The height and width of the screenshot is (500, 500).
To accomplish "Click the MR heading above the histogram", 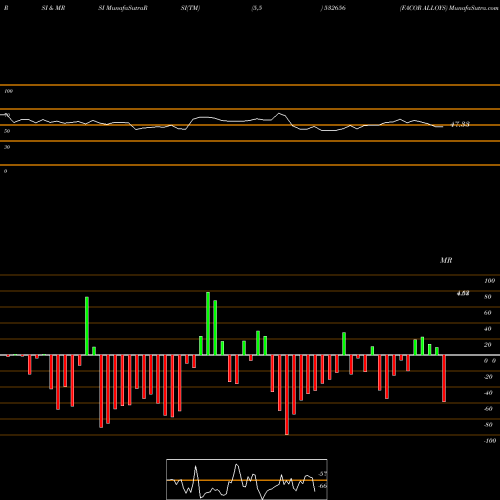I will 446,260.
